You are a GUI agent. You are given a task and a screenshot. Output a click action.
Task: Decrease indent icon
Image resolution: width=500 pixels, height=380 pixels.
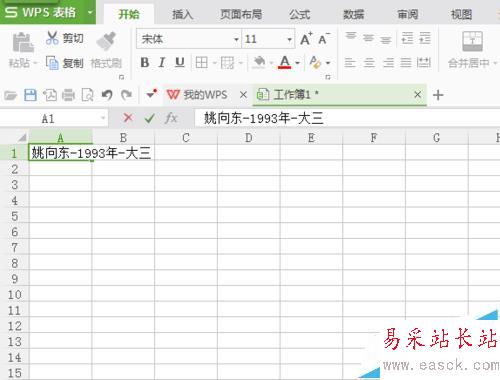point(407,38)
